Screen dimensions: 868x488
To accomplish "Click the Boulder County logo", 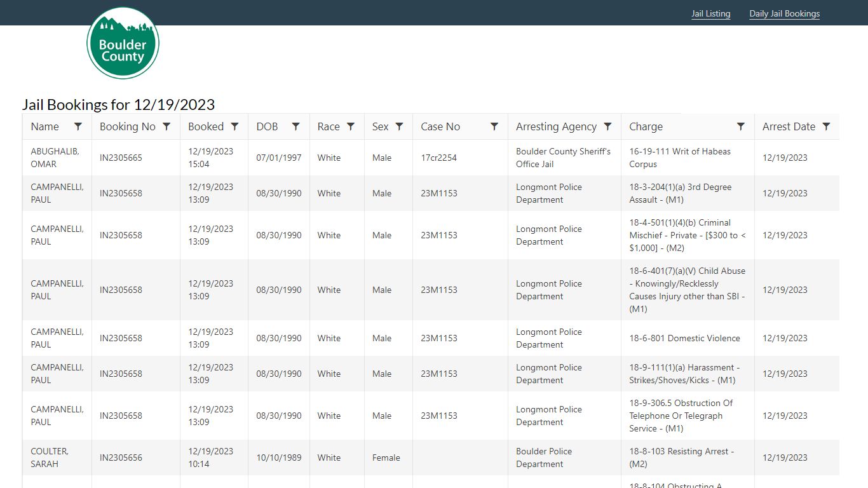I will pyautogui.click(x=123, y=43).
